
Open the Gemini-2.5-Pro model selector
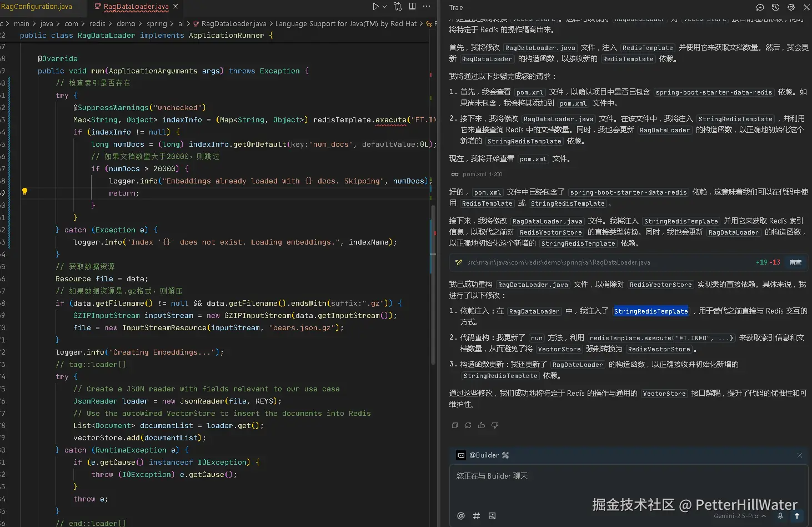[x=740, y=516]
